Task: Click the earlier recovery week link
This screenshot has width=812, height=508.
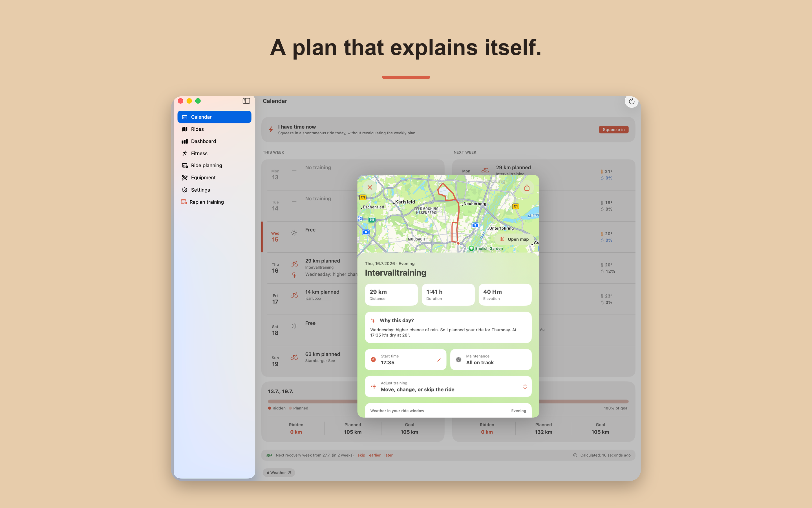Action: [x=374, y=455]
